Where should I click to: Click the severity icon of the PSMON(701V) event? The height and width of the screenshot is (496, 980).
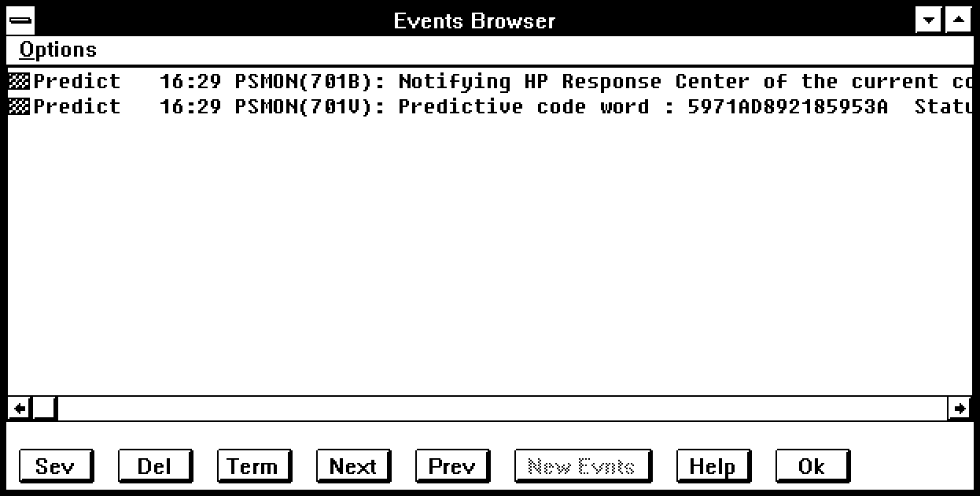coord(19,106)
